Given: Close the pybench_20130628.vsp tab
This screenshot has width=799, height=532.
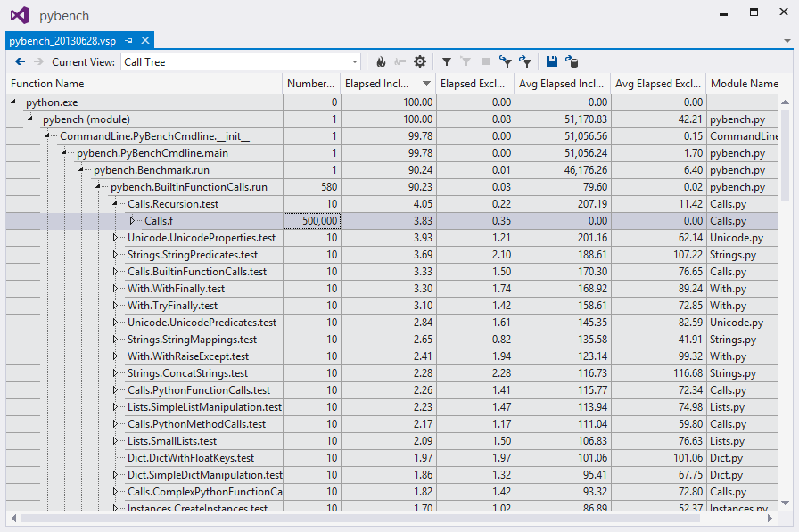Looking at the screenshot, I should click(145, 40).
